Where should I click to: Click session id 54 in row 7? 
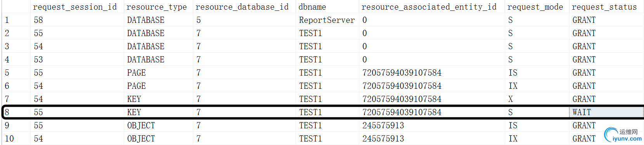(x=77, y=99)
